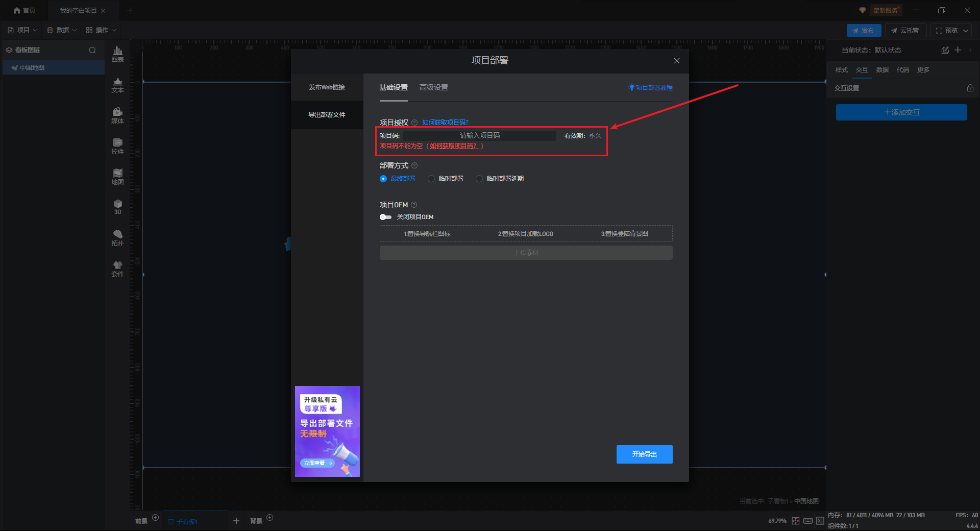The width and height of the screenshot is (980, 531).
Task: Switch to 基础设置 tab
Action: pyautogui.click(x=394, y=88)
